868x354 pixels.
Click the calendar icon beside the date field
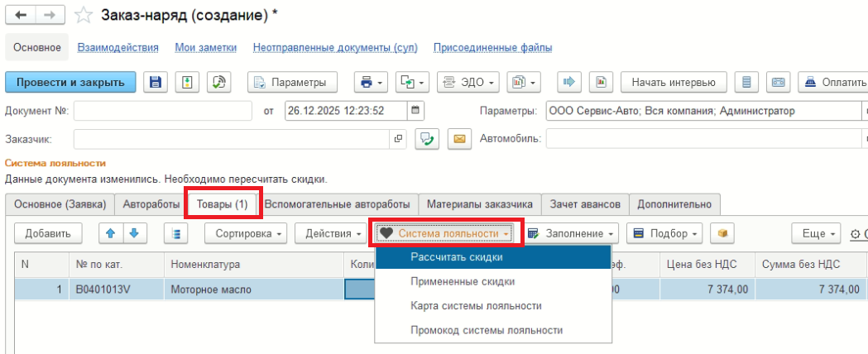tap(416, 111)
